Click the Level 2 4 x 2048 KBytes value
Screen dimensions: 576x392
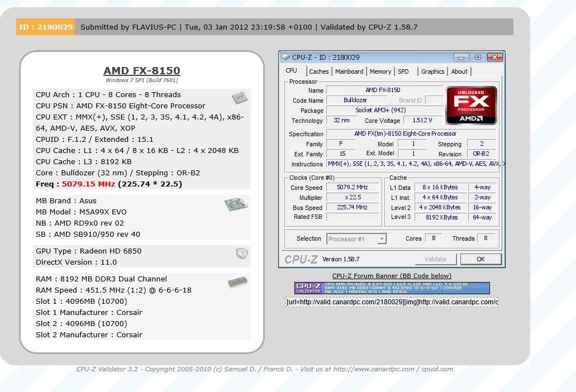[x=441, y=207]
